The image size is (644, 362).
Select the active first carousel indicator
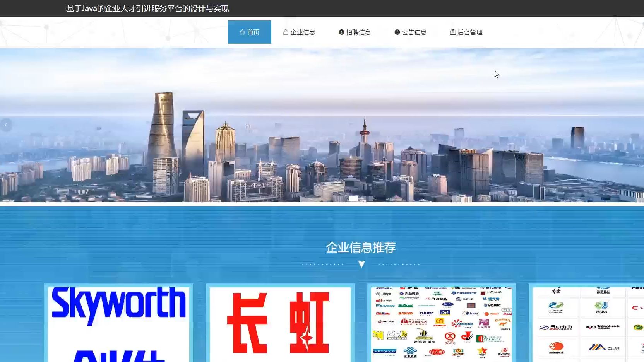(x=353, y=198)
